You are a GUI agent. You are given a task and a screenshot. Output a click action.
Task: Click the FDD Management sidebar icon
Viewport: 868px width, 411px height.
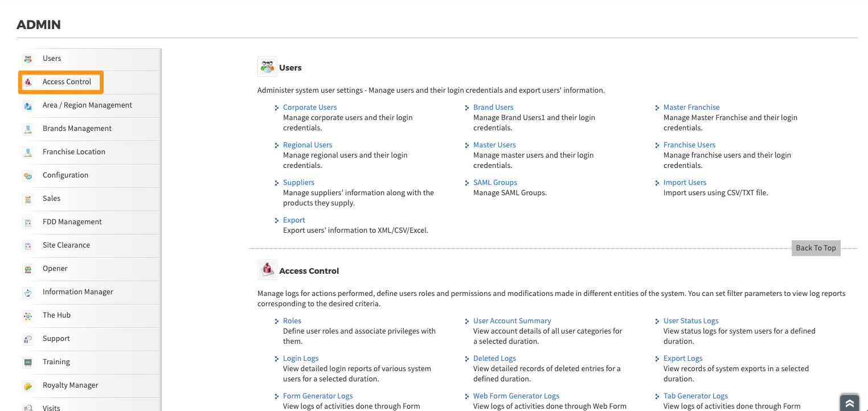(x=27, y=223)
